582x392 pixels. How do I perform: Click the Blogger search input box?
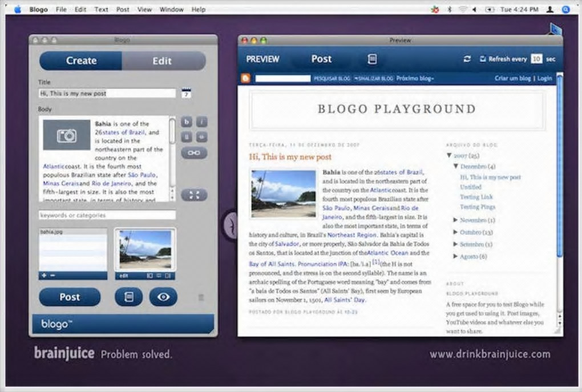tap(283, 78)
